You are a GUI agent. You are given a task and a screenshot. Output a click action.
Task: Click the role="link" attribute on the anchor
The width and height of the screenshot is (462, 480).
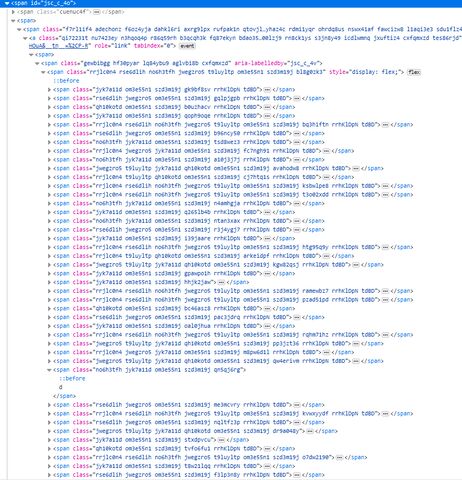pyautogui.click(x=112, y=46)
